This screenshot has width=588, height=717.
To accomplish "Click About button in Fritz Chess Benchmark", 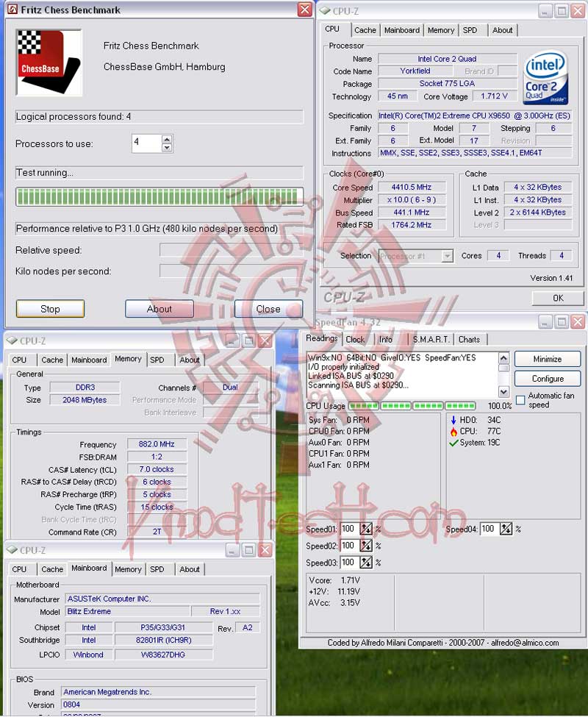I will click(x=159, y=309).
